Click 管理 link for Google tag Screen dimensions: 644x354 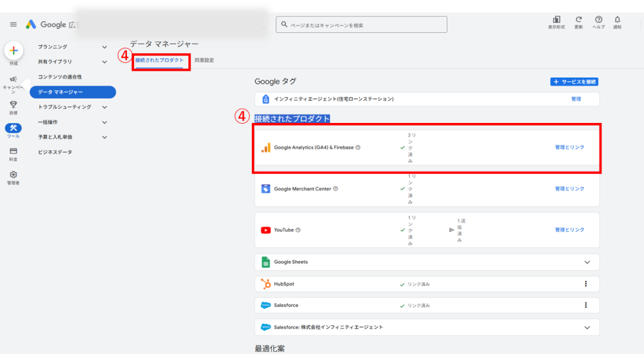[576, 99]
